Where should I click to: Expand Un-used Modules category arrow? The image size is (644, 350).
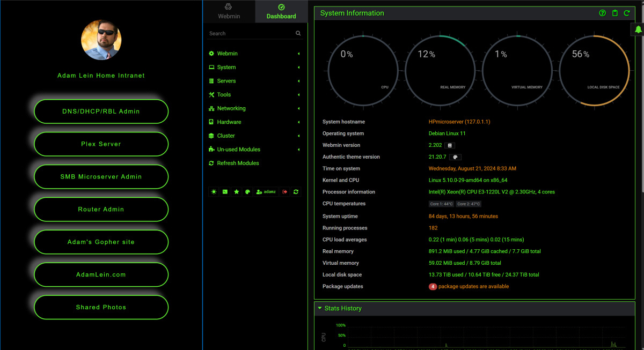click(x=298, y=150)
